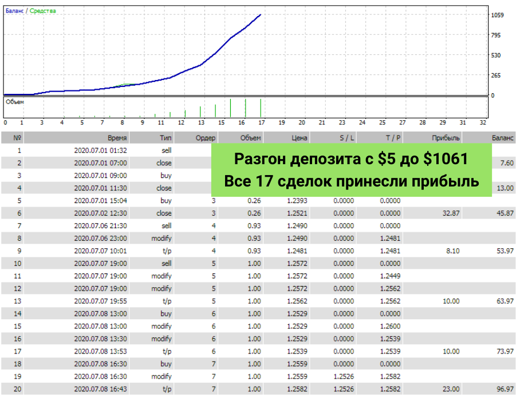Viewport: 532px width, 397px height.
Task: Click profit value 32.87
Action: [x=451, y=213]
